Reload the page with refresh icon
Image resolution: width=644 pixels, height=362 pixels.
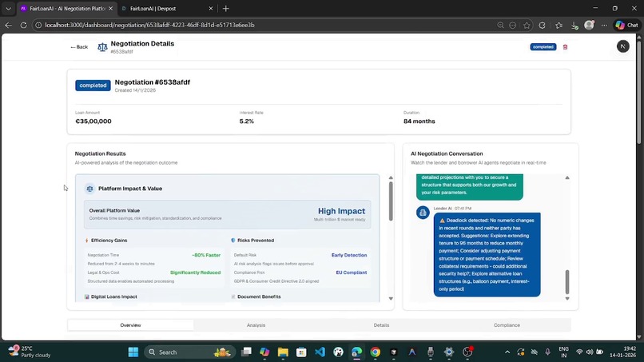click(23, 25)
